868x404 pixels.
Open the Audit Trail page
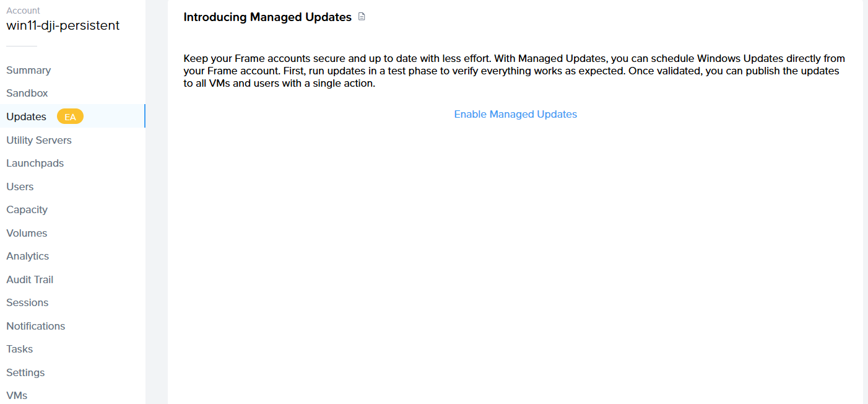[x=30, y=279]
